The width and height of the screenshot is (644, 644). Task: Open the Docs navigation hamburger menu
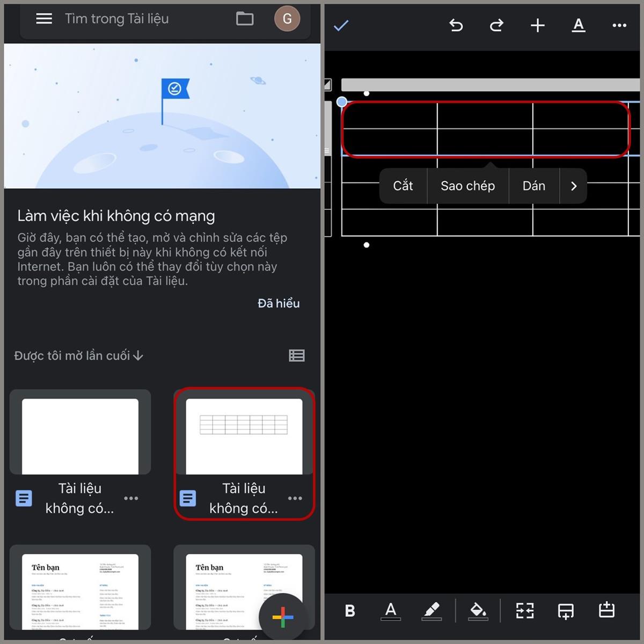coord(43,18)
